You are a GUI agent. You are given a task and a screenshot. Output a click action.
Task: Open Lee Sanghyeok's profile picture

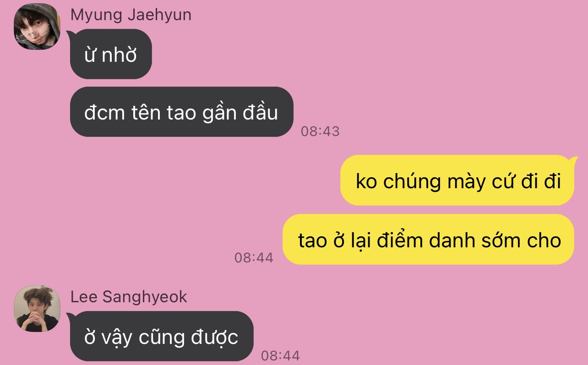point(38,309)
